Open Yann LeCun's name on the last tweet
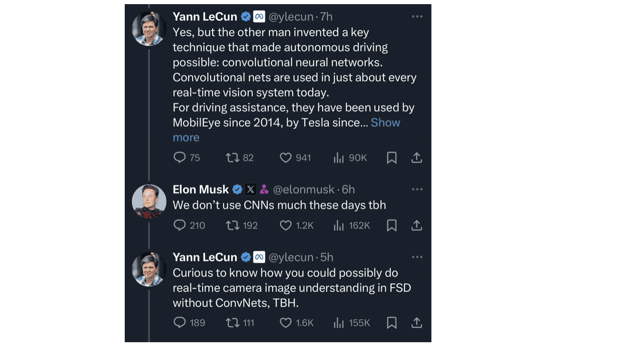 pyautogui.click(x=205, y=257)
